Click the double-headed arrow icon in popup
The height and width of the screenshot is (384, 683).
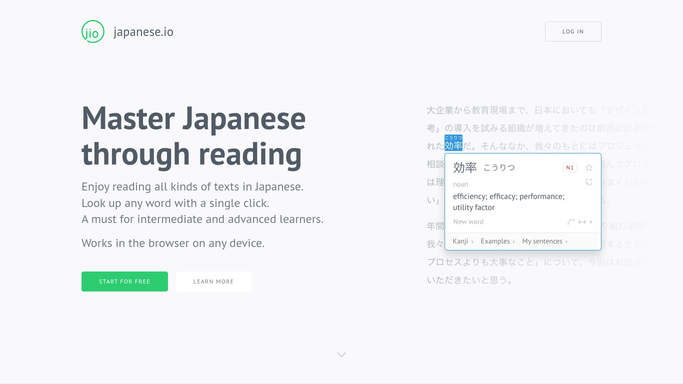click(582, 222)
